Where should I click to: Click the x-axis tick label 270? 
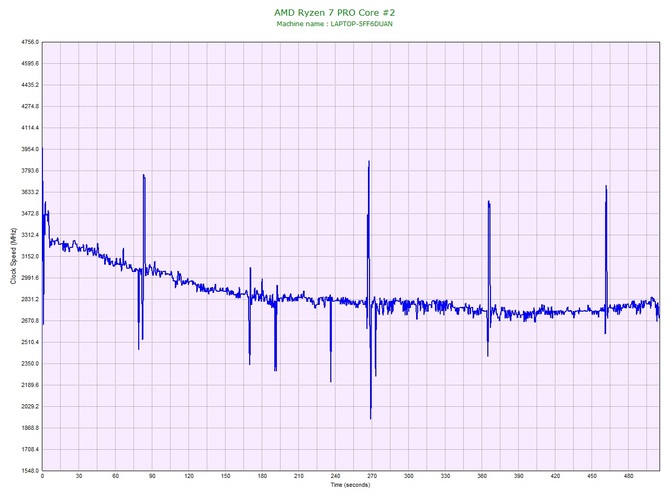[372, 476]
